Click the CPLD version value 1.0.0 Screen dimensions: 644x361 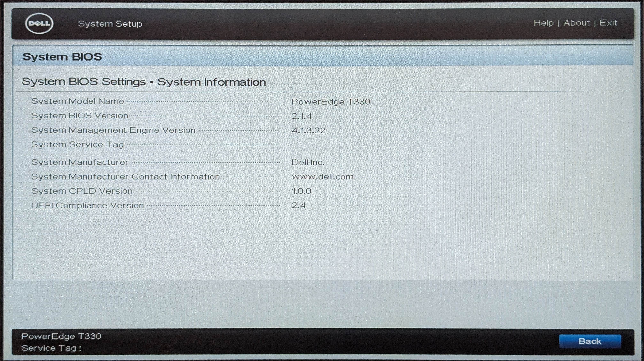click(301, 191)
